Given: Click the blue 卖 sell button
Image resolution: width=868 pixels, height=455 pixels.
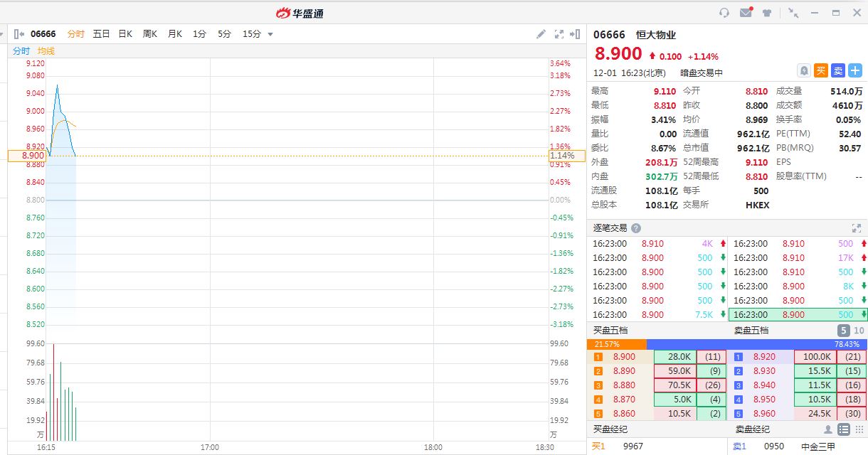Looking at the screenshot, I should click(x=838, y=70).
